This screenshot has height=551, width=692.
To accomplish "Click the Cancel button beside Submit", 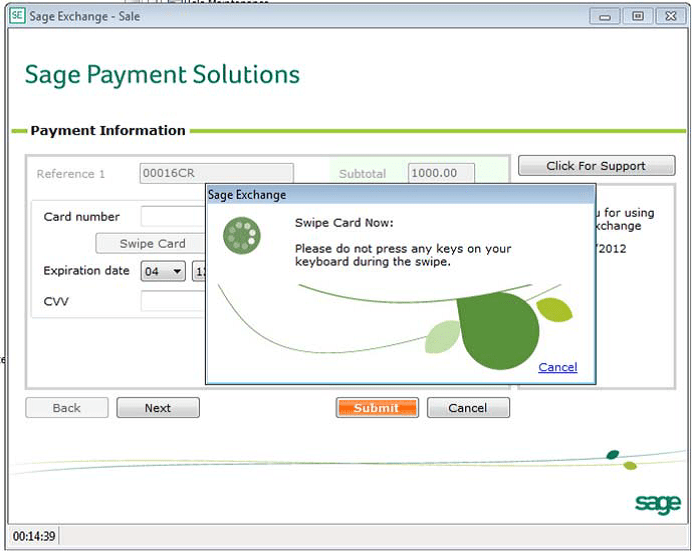I will point(468,408).
